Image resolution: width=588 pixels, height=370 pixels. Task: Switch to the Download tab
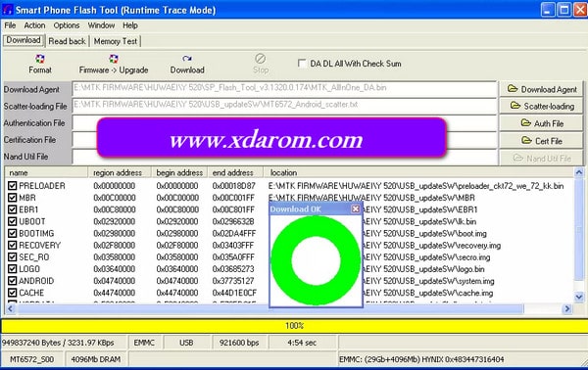coord(24,40)
